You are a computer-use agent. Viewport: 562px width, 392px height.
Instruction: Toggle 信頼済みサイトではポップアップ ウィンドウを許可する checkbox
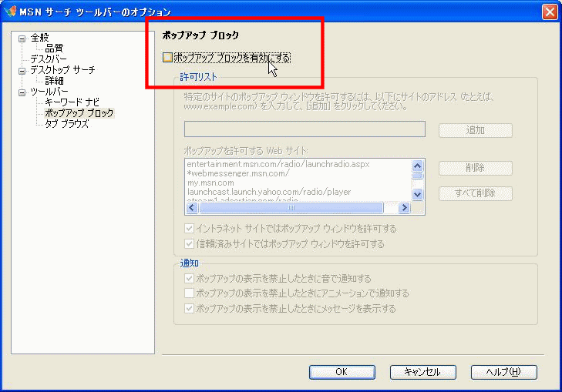tap(189, 244)
